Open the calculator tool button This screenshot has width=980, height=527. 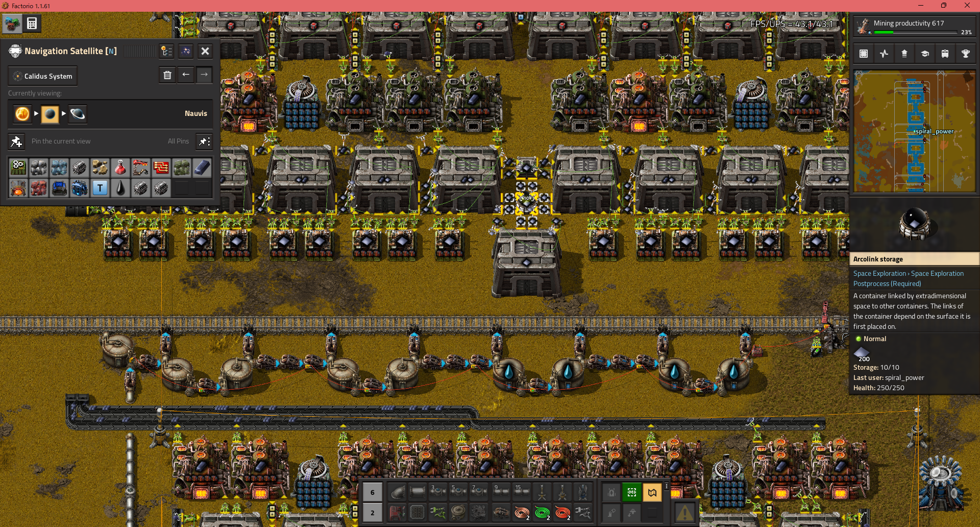point(32,23)
